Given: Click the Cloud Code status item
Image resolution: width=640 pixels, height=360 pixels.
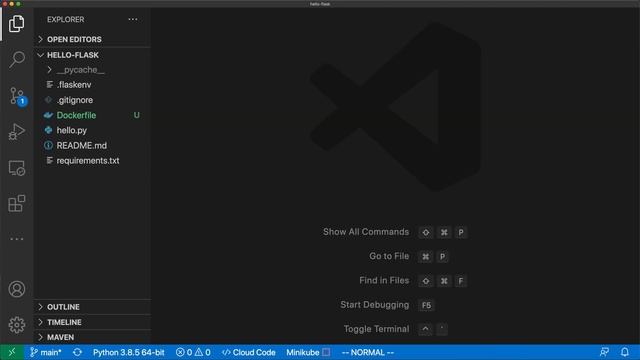Looking at the screenshot, I should [x=249, y=352].
